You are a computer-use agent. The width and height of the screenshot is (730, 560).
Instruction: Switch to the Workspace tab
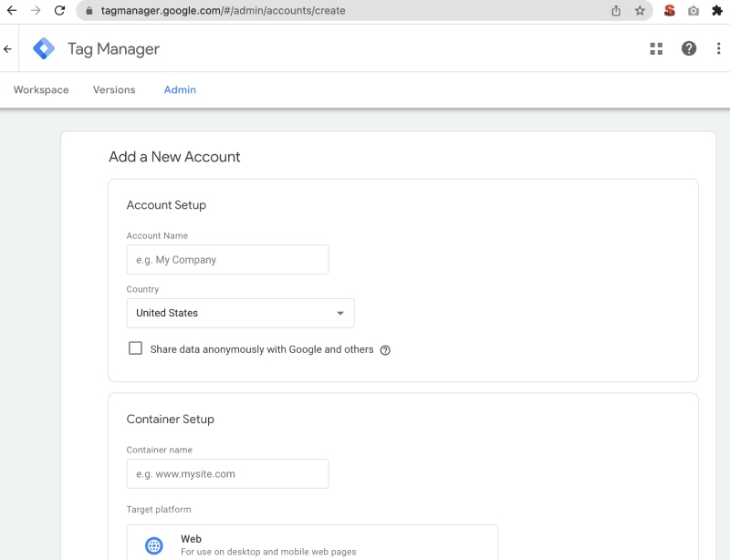[x=40, y=89]
